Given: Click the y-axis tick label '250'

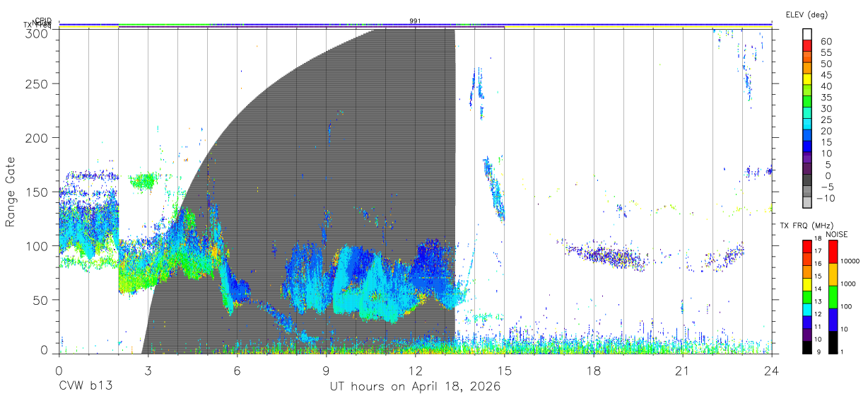Looking at the screenshot, I should pos(37,83).
